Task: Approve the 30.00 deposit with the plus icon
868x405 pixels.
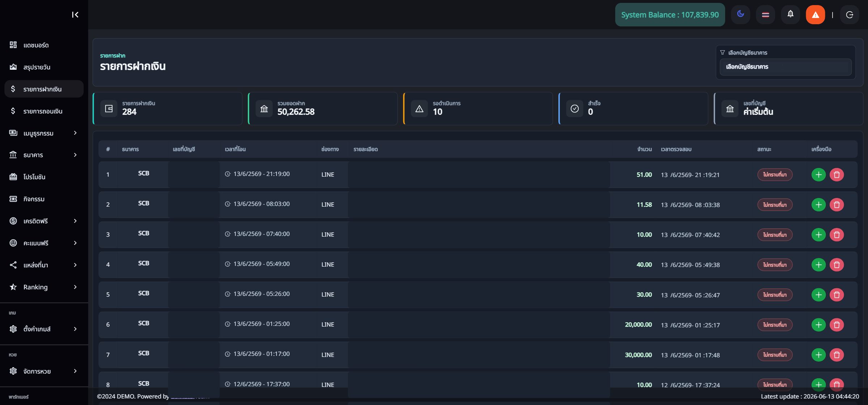Action: click(x=818, y=295)
